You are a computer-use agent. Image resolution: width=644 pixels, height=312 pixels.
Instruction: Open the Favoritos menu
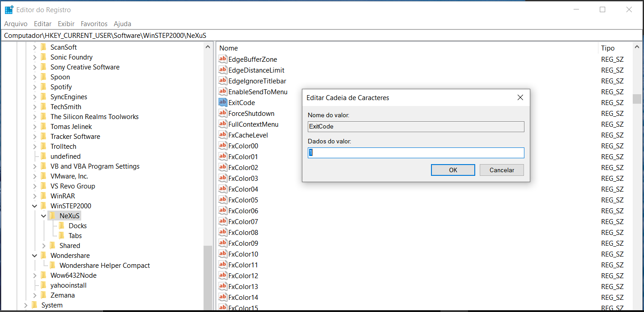click(94, 23)
